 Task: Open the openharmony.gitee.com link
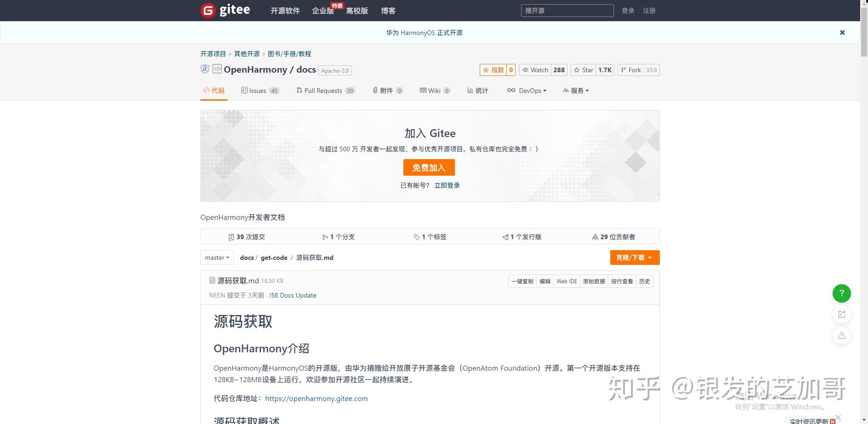317,398
